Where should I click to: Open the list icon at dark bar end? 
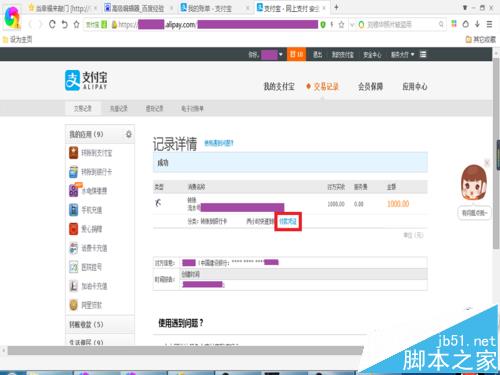click(x=423, y=54)
